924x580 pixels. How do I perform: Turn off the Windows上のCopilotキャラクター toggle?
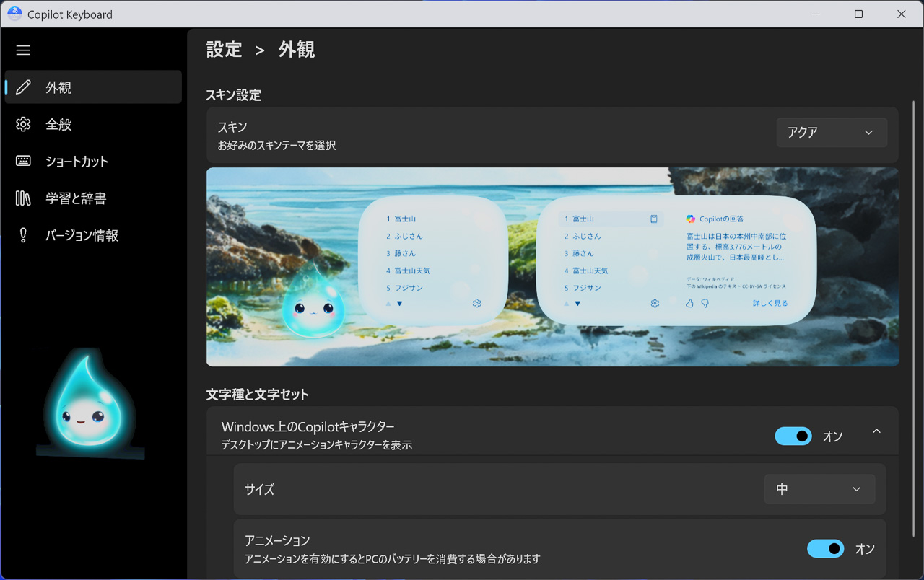793,436
